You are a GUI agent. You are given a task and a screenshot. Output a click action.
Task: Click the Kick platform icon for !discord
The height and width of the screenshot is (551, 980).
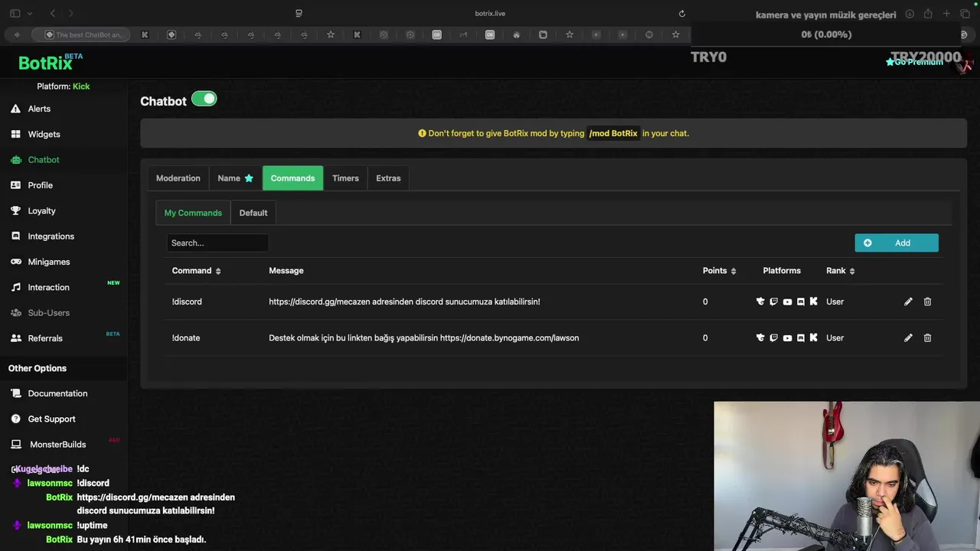pos(814,302)
